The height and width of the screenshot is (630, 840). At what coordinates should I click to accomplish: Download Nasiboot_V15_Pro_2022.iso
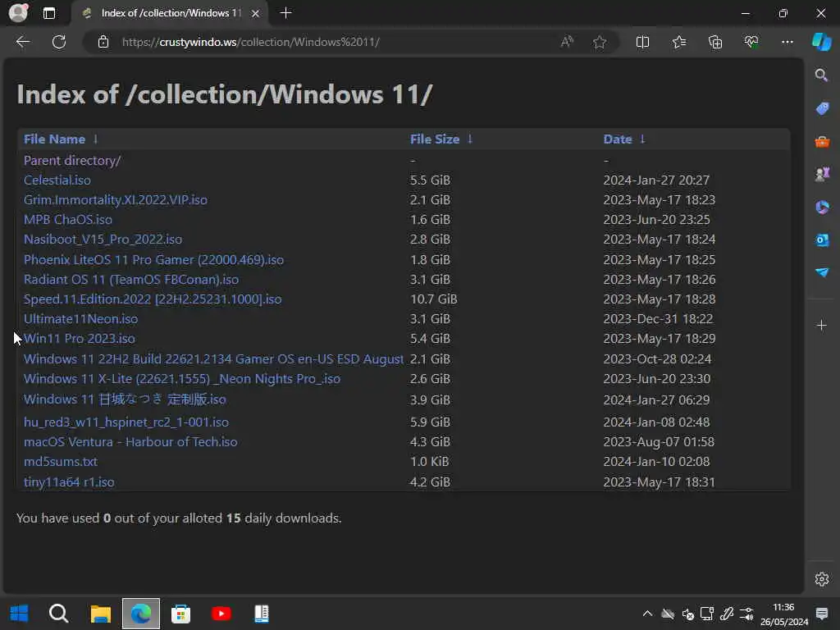pos(103,240)
